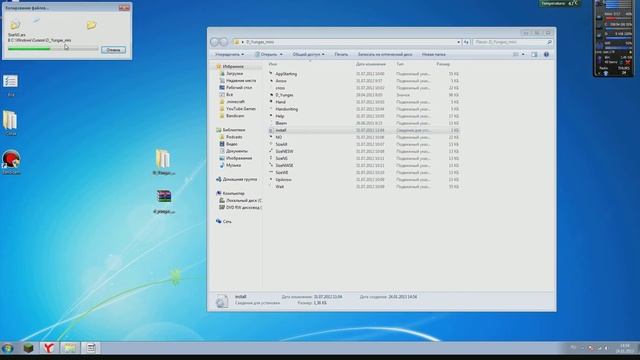Select Сеть in the navigation pane

click(x=227, y=221)
